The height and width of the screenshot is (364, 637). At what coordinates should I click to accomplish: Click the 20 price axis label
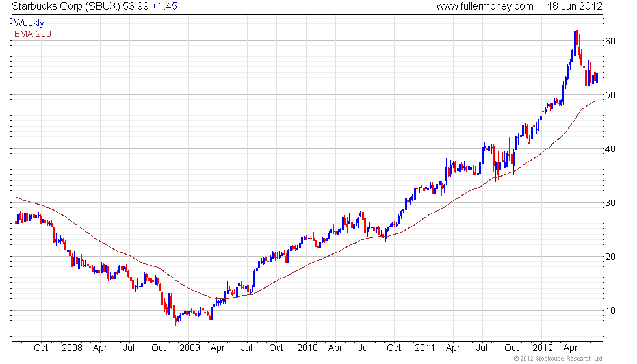coord(610,257)
